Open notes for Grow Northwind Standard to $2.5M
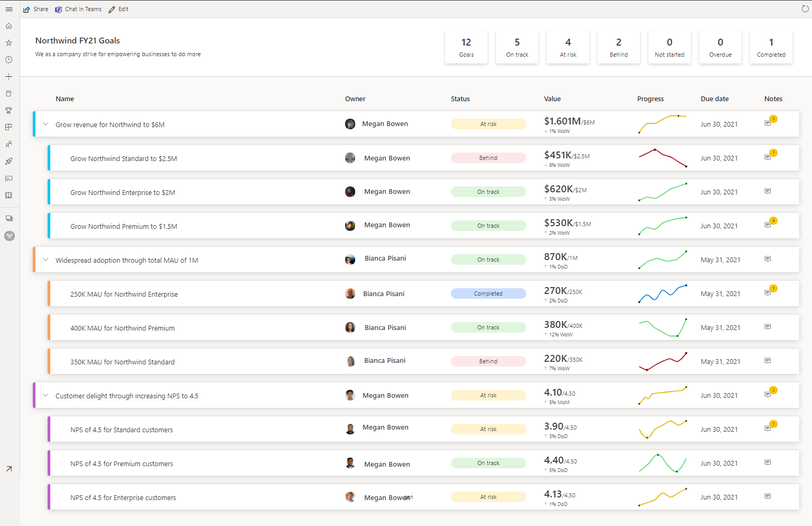This screenshot has width=812, height=526. coord(768,157)
